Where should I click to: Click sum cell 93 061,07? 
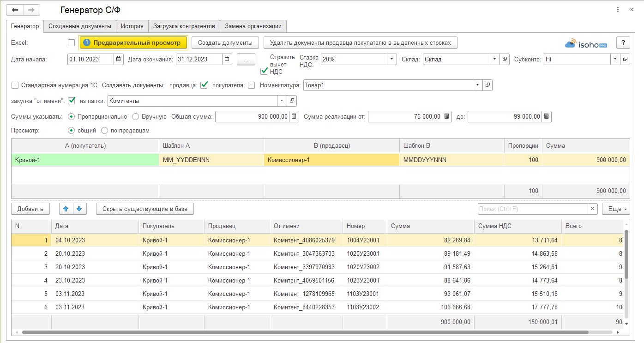(x=430, y=294)
